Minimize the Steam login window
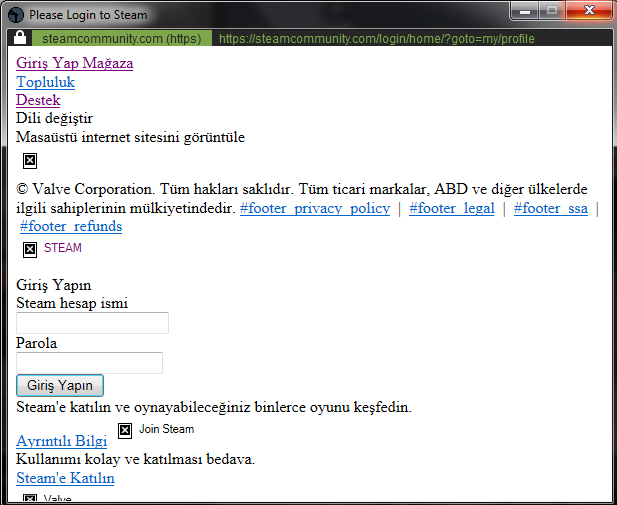Image resolution: width=617 pixels, height=505 pixels. pos(525,11)
